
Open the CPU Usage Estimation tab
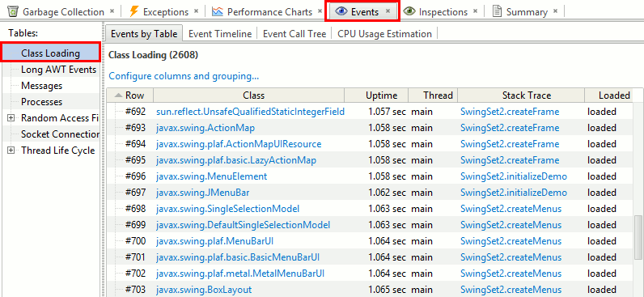pyautogui.click(x=384, y=34)
